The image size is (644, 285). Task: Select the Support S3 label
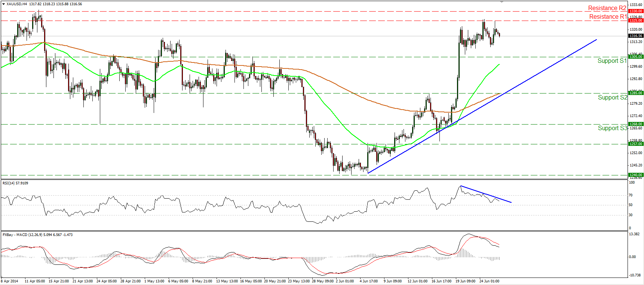tap(612, 128)
